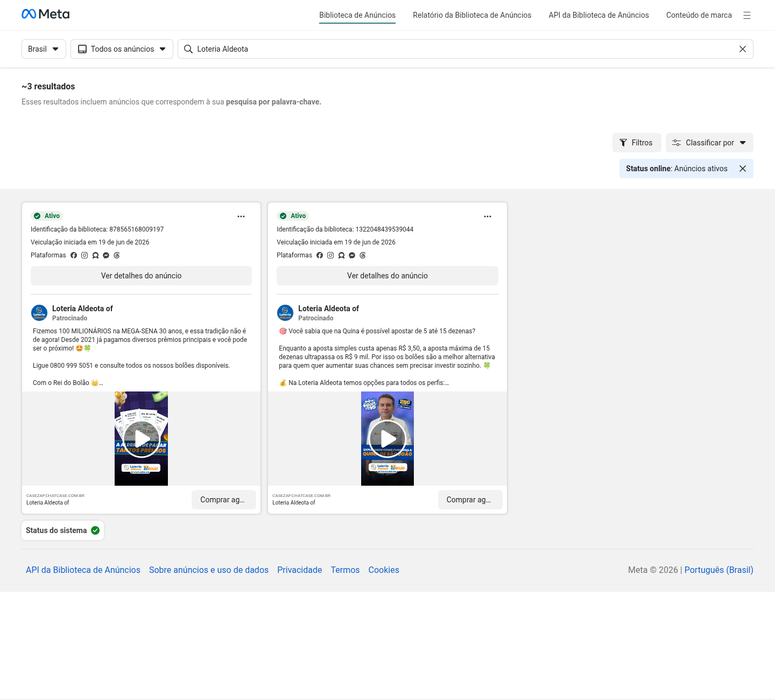Viewport: 775px width, 700px height.
Task: Open the three-dot menu on ad 1322048439539044
Action: pyautogui.click(x=488, y=216)
